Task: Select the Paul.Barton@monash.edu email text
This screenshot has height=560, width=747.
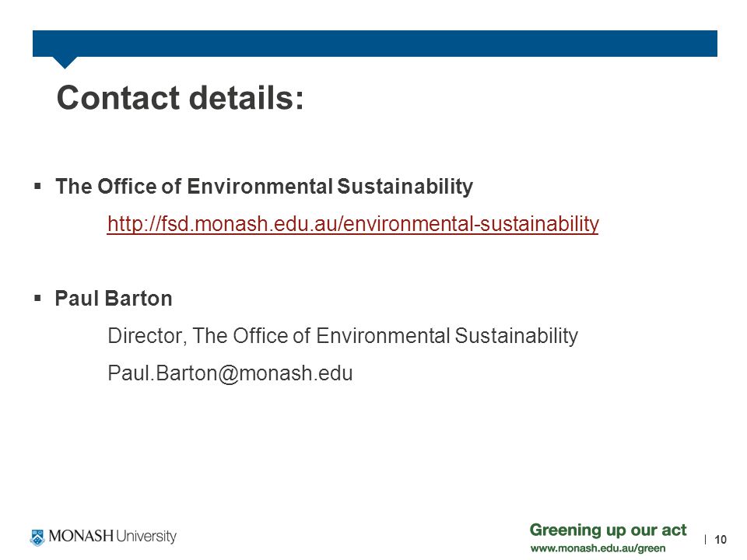Action: point(230,373)
